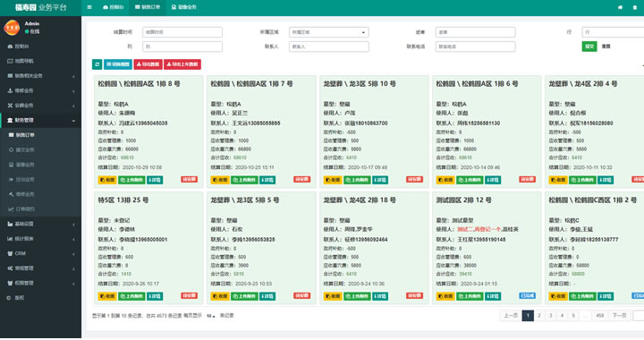
Task: Click yellow 收款 button on 松鹤园A区 1排 7号 card
Action: tap(220, 180)
